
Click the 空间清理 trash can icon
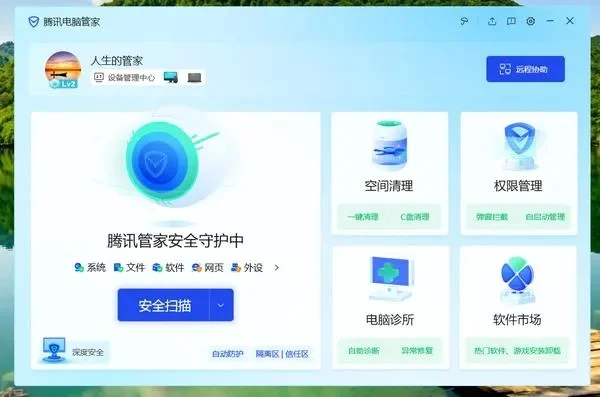(x=389, y=145)
